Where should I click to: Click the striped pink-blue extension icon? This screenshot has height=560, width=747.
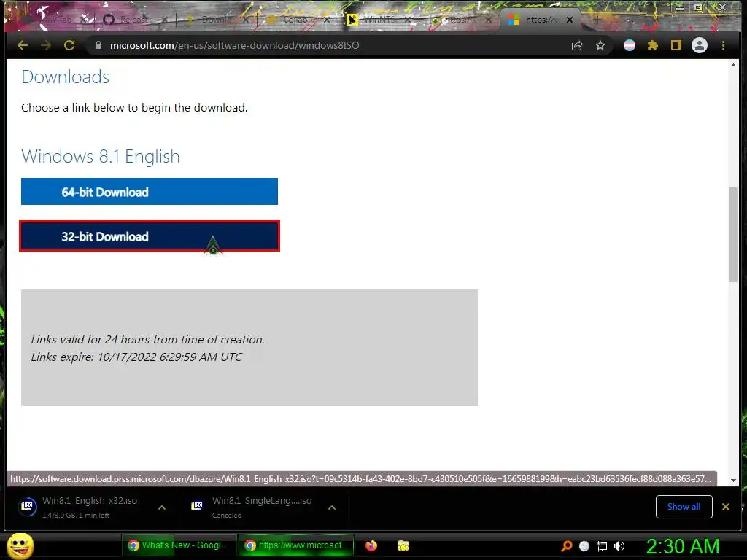(x=630, y=45)
